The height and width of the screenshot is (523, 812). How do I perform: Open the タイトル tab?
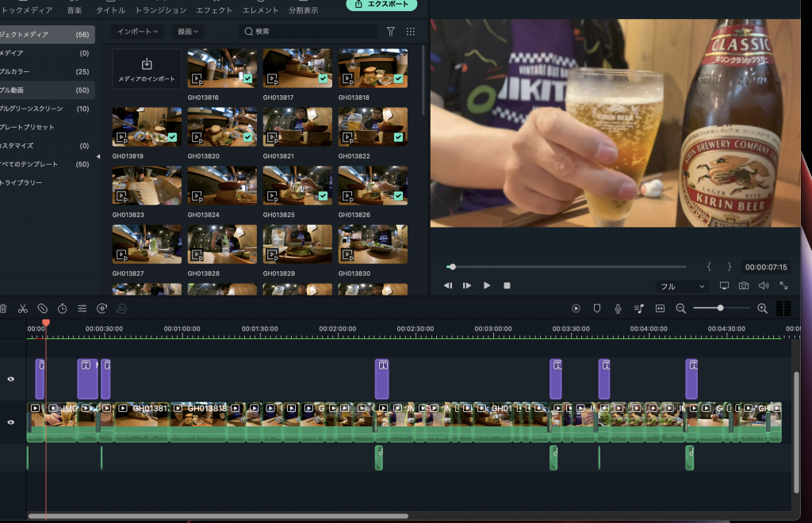coord(111,10)
